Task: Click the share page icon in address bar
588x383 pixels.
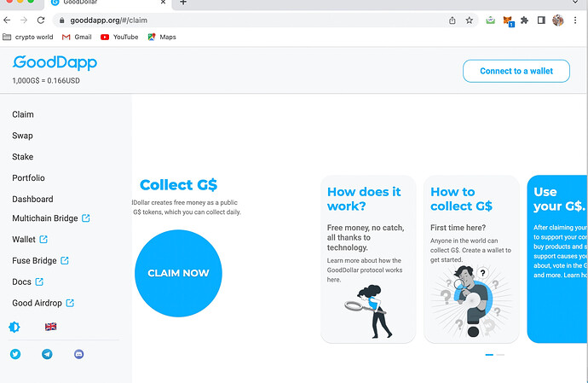Action: [x=453, y=20]
